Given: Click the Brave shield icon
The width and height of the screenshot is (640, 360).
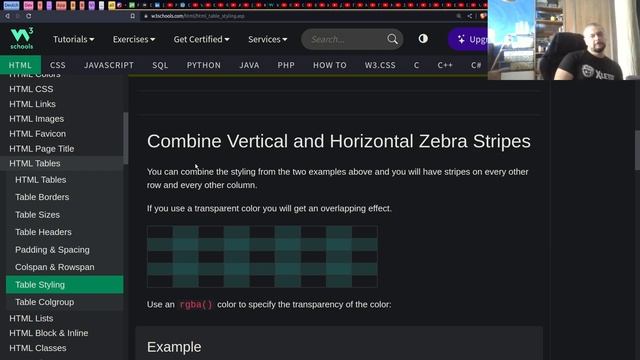Looking at the screenshot, I should [x=483, y=16].
